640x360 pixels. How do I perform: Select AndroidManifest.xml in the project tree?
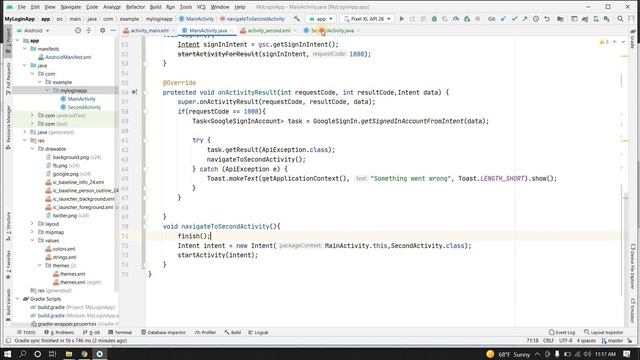[x=68, y=57]
